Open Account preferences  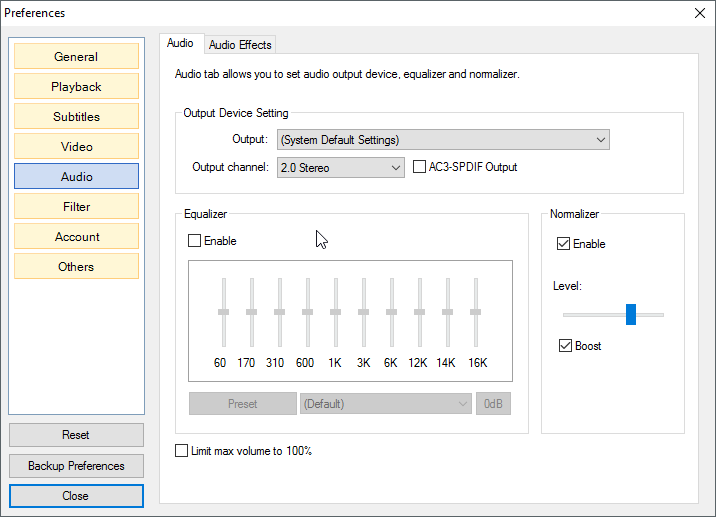coord(76,237)
